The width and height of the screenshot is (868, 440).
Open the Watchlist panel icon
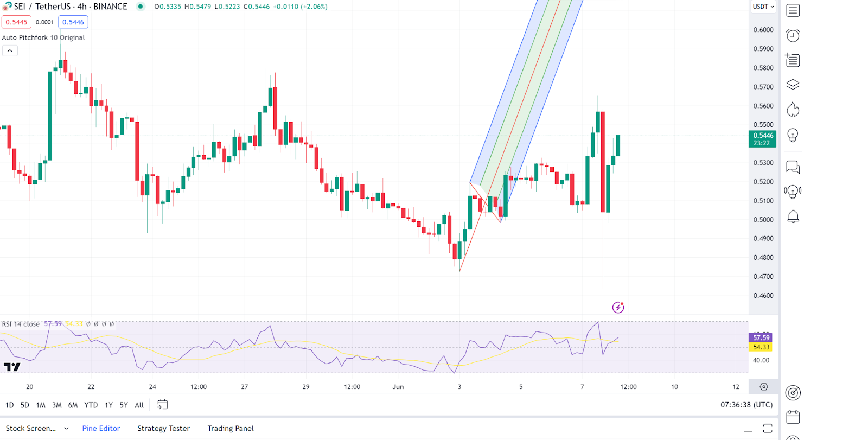coord(793,10)
